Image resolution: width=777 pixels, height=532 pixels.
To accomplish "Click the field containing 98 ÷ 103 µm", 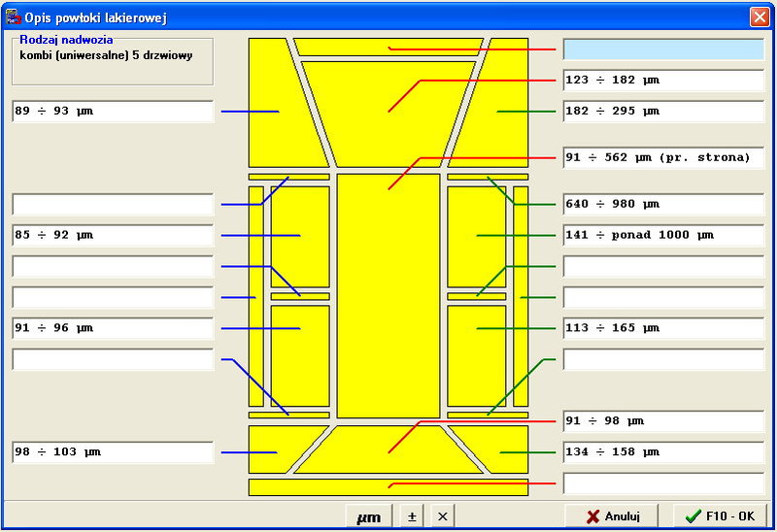I will pos(113,452).
